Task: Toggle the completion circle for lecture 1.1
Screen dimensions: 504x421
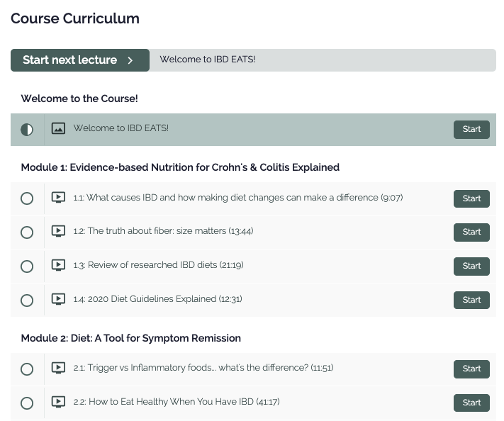Action: 27,198
